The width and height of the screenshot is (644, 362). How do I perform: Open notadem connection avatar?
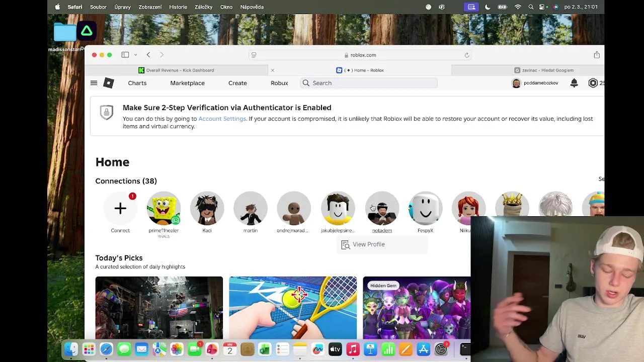tap(382, 208)
